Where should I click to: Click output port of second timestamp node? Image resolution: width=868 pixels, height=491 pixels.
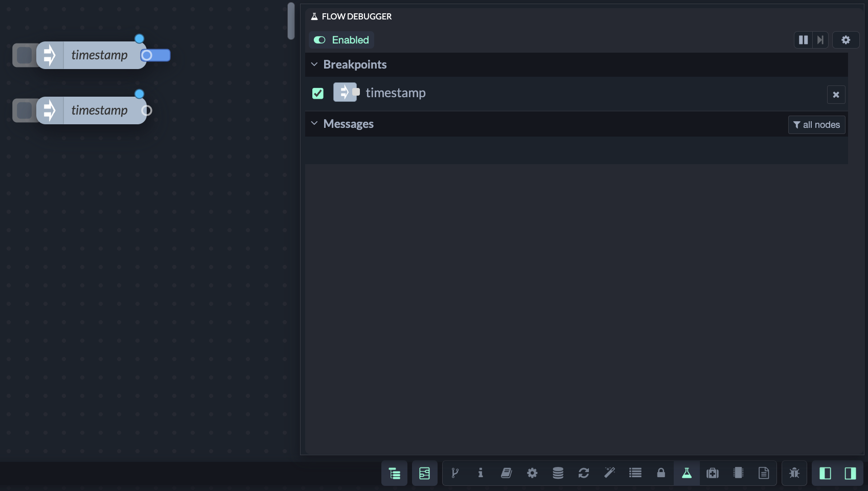click(147, 110)
